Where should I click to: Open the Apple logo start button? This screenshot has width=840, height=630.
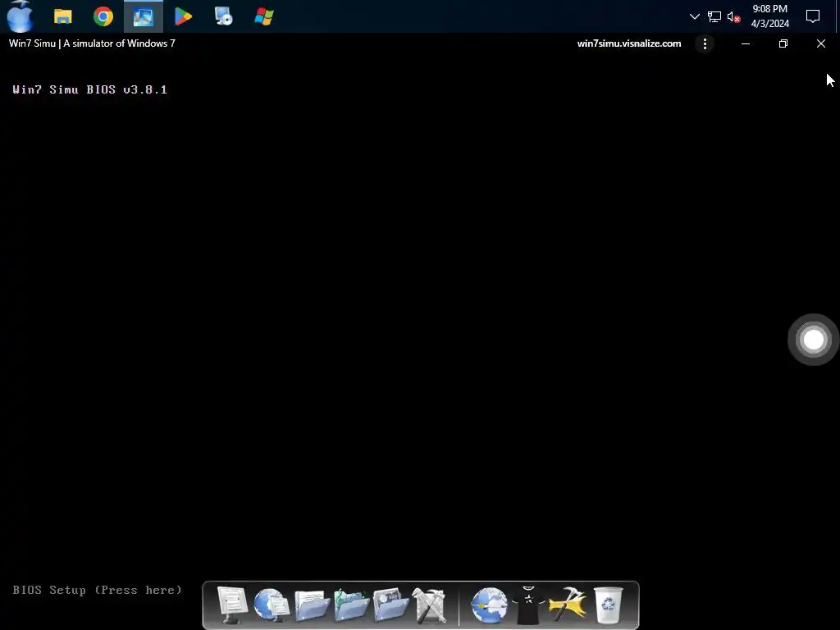pyautogui.click(x=21, y=16)
